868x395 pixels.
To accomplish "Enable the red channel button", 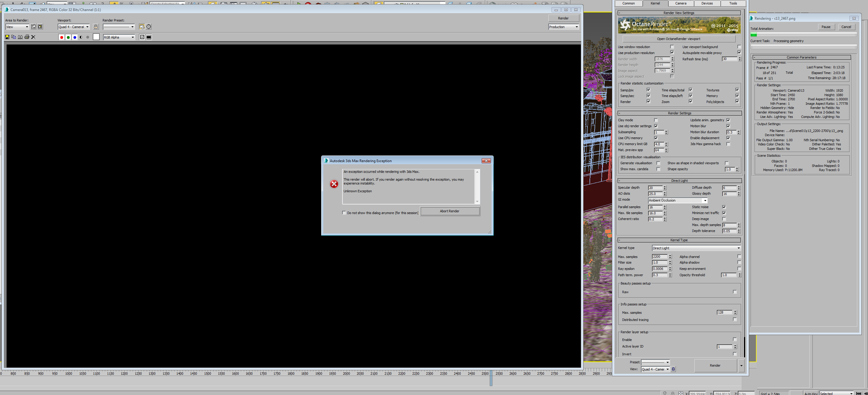I will tap(61, 37).
